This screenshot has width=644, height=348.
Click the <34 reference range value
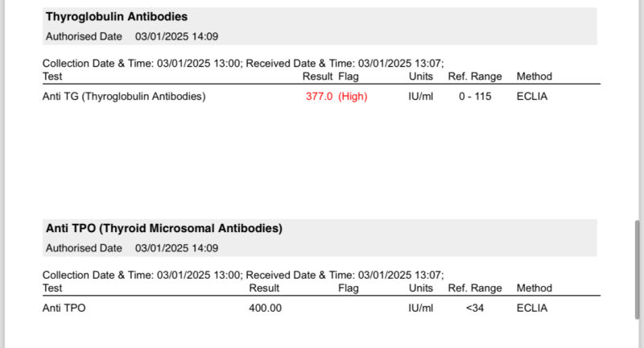click(475, 309)
